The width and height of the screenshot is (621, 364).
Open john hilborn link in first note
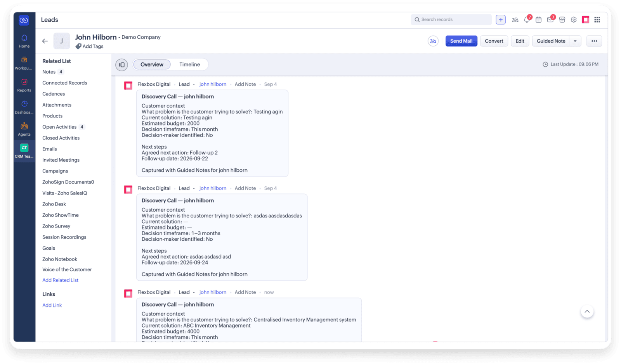pos(213,85)
